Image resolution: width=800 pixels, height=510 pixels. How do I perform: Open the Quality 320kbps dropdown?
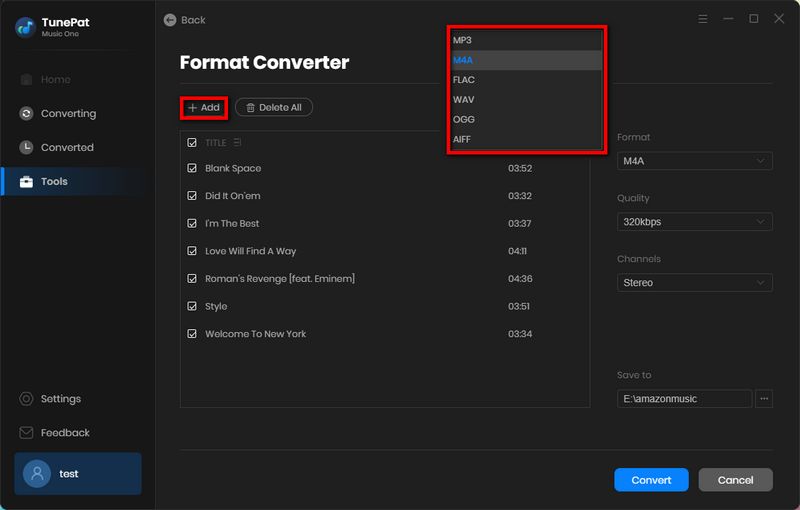click(694, 222)
